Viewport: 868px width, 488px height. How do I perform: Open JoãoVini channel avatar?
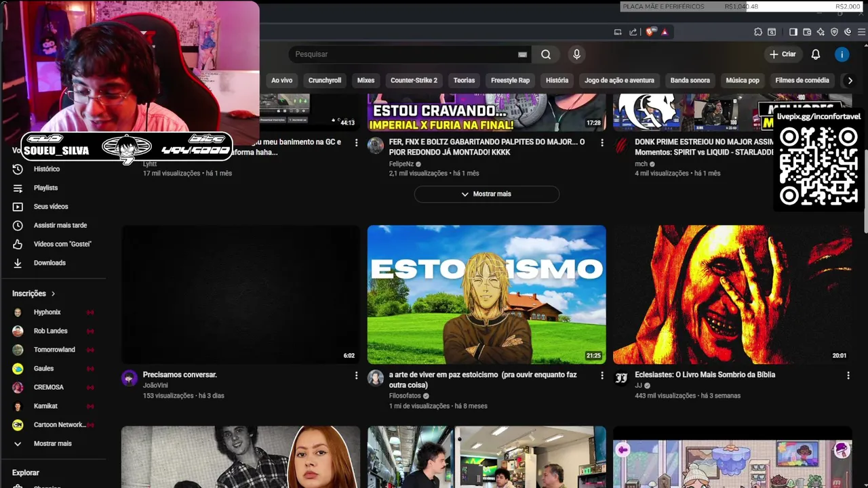point(130,378)
